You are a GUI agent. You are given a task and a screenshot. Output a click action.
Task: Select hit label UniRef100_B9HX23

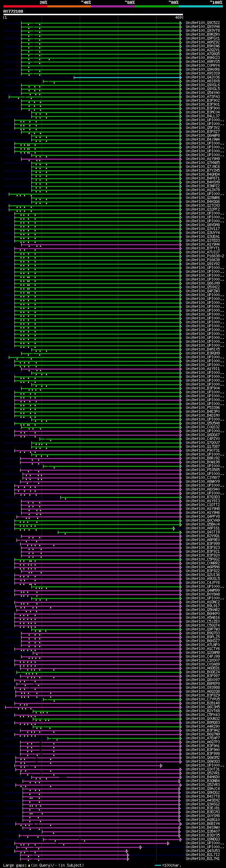tap(203, 58)
